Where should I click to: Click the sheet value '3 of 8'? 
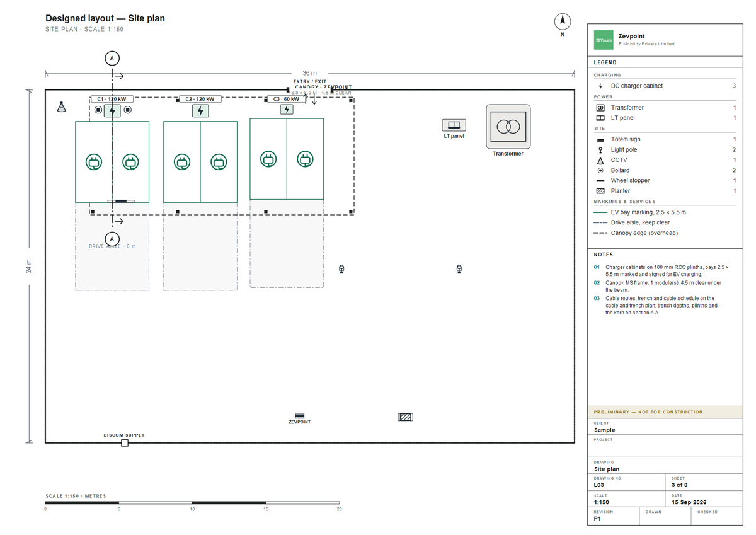click(679, 485)
